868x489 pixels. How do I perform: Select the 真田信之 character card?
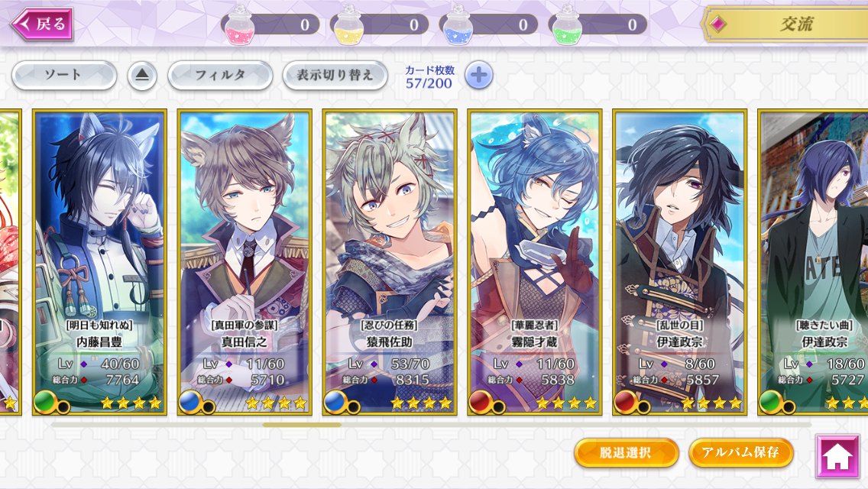[245, 262]
